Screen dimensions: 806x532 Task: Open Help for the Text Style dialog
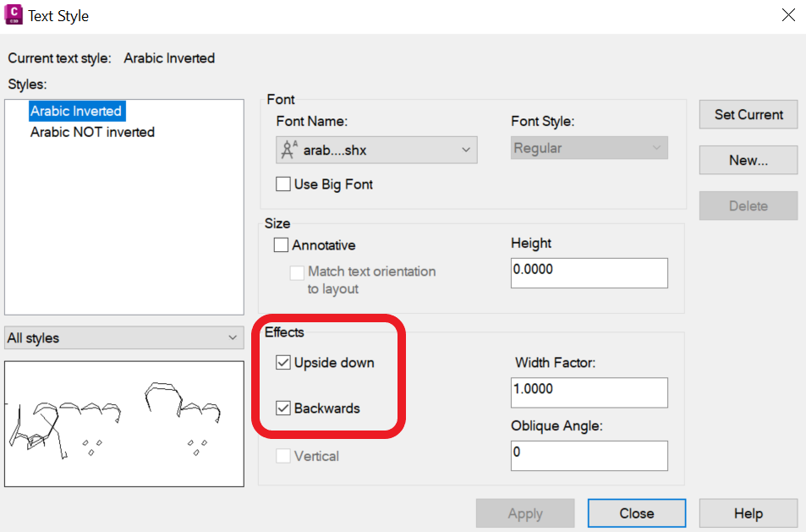[x=748, y=513]
